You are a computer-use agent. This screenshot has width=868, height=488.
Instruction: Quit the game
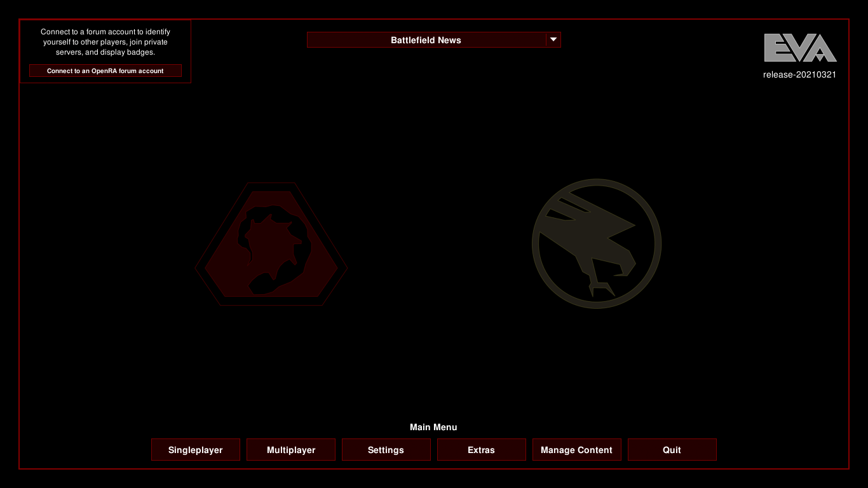click(x=672, y=450)
